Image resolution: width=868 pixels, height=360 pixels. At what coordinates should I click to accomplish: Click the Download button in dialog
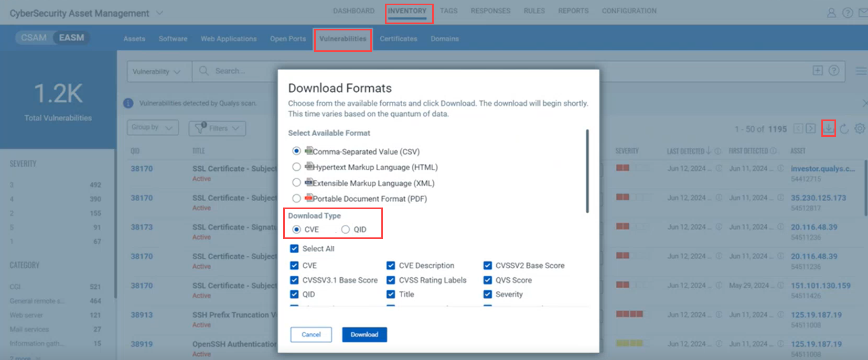click(365, 334)
